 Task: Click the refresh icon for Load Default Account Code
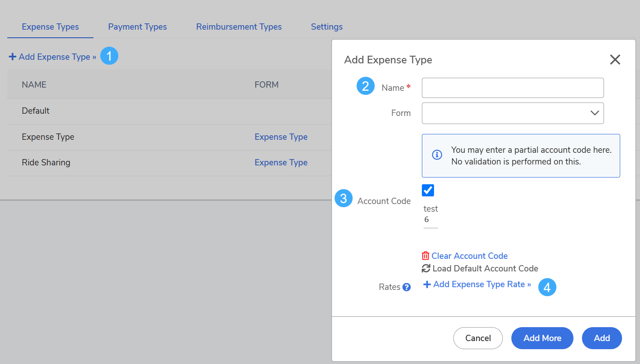pos(426,268)
